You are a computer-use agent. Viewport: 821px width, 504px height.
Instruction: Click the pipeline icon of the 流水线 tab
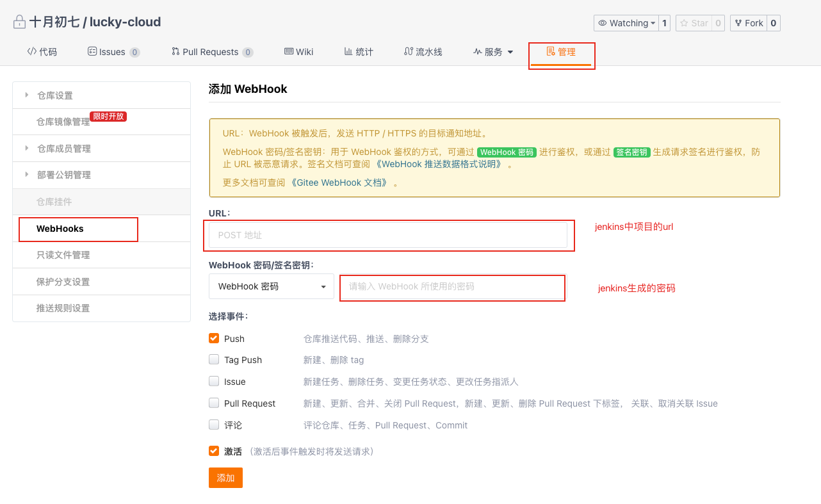point(409,51)
